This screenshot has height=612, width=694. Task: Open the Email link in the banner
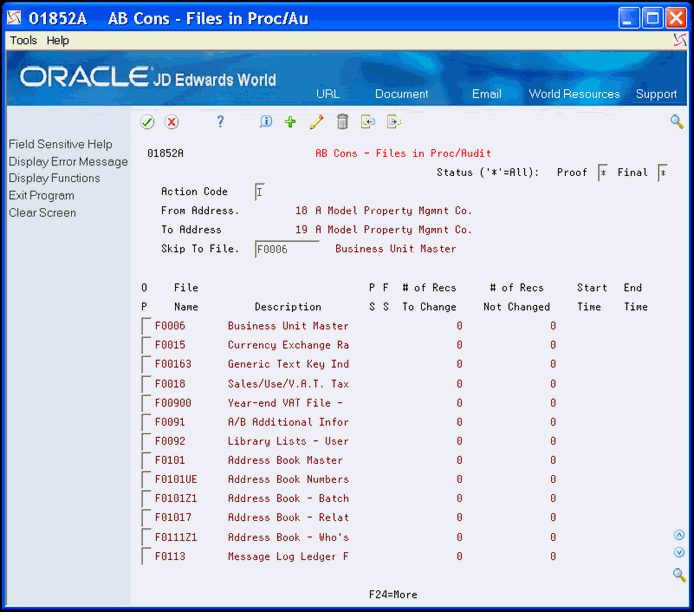(x=486, y=94)
